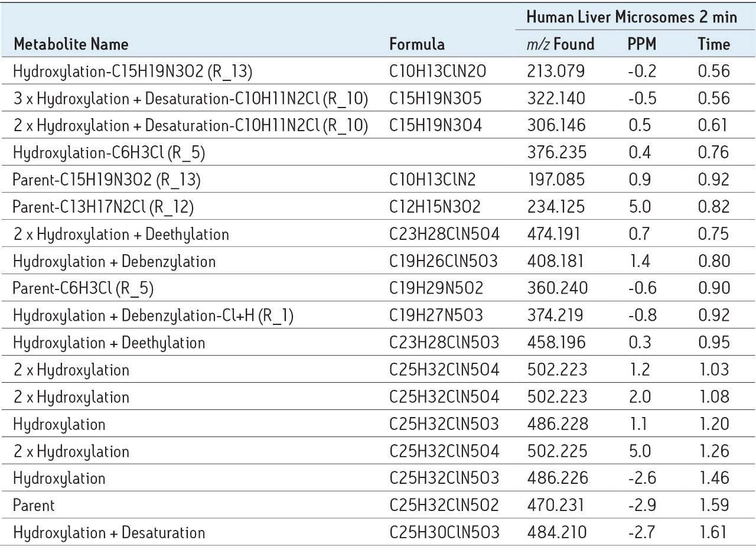The height and width of the screenshot is (550, 756).
Task: Select m/z value '234.125'
Action: coord(556,207)
